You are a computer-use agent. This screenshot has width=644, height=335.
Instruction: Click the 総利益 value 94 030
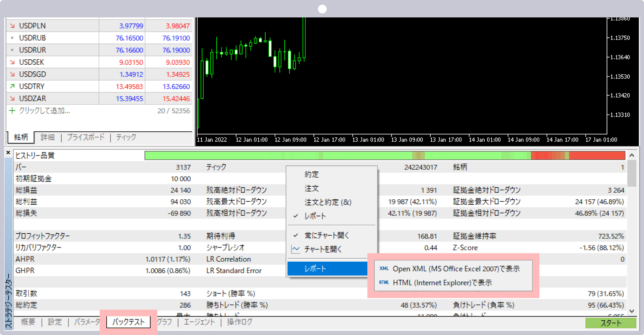pos(180,202)
